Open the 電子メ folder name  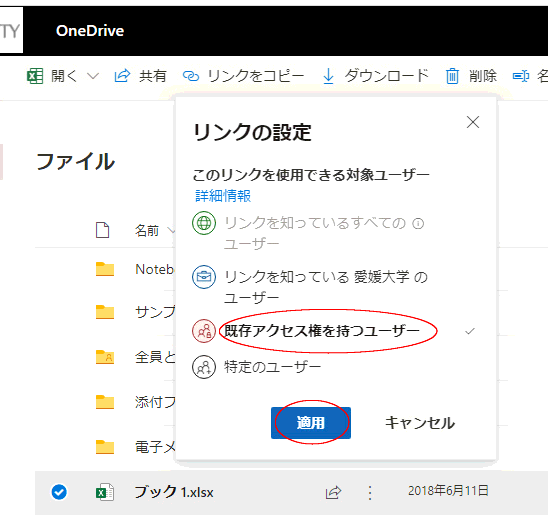[155, 447]
